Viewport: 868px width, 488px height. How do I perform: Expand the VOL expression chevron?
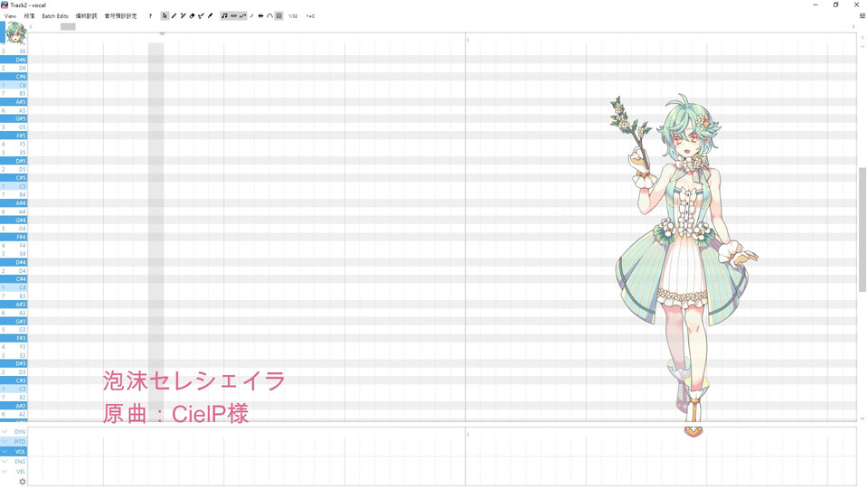pos(5,452)
